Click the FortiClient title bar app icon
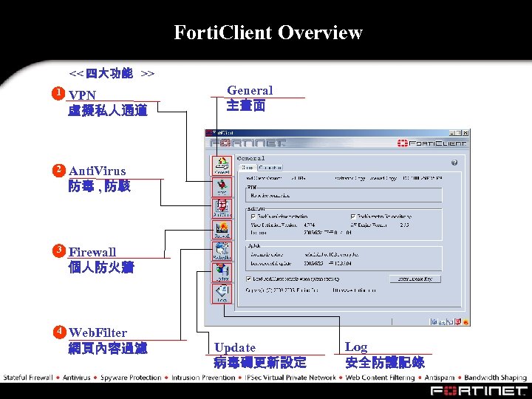The height and width of the screenshot is (399, 532). 209,132
